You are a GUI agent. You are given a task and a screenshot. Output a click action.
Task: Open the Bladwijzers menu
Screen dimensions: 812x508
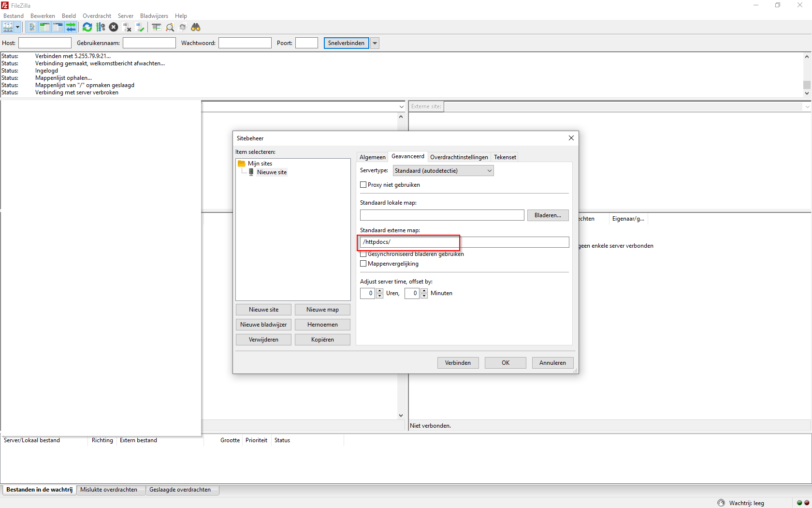154,16
